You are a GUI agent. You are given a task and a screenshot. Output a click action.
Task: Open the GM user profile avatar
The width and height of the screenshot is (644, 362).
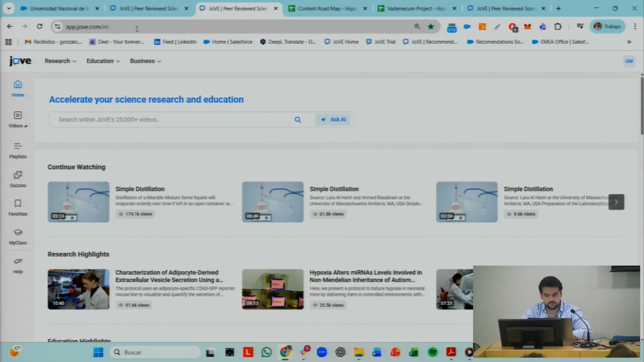pyautogui.click(x=629, y=61)
